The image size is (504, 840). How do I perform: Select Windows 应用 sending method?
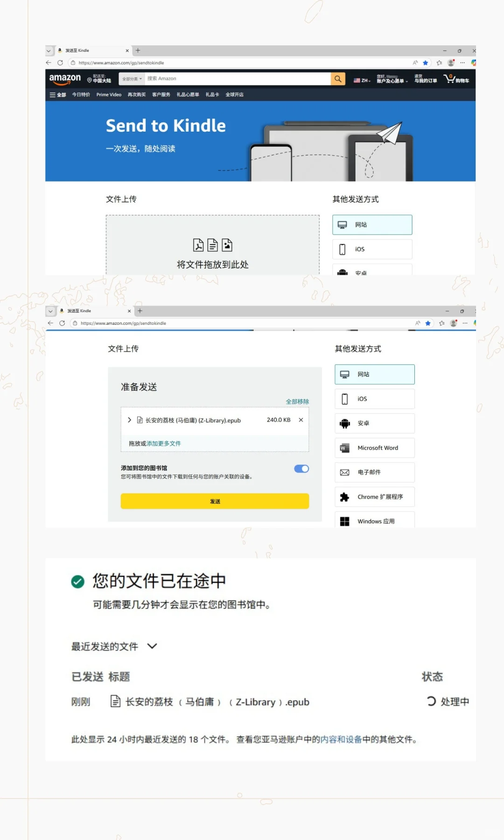pyautogui.click(x=374, y=520)
